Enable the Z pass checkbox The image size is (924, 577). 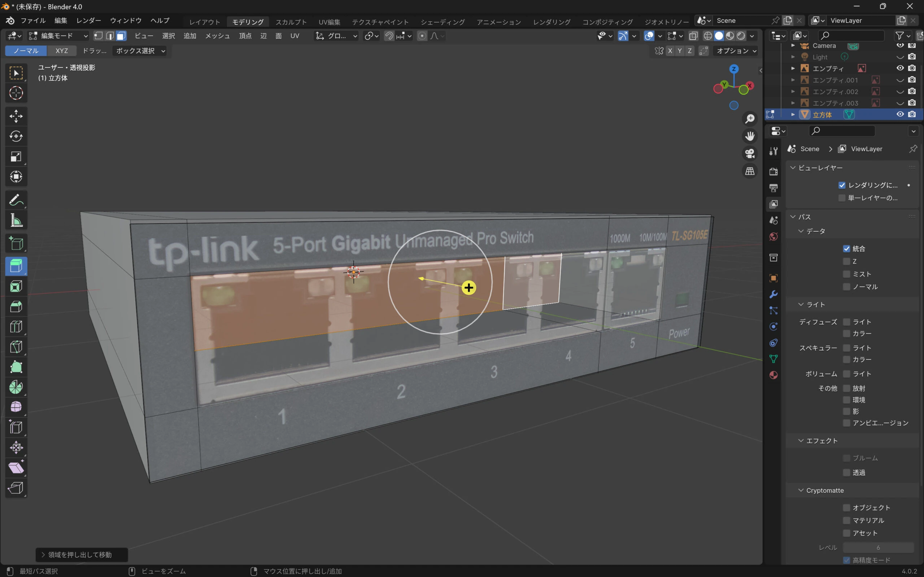(x=846, y=261)
